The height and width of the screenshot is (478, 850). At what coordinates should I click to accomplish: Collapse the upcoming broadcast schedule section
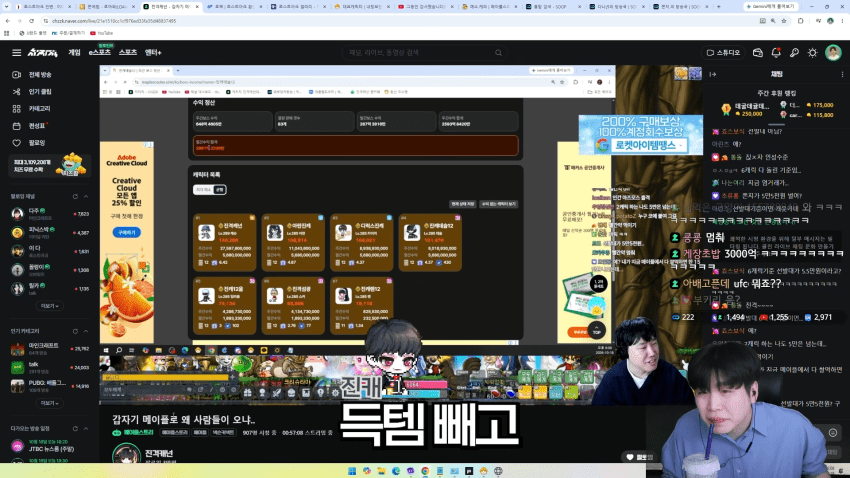point(86,429)
